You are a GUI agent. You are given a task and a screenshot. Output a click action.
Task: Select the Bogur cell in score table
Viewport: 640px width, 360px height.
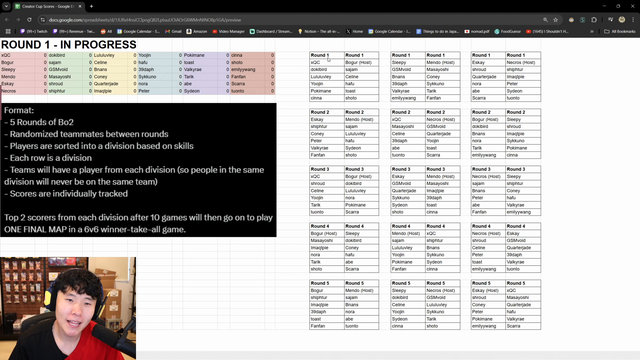coord(18,62)
